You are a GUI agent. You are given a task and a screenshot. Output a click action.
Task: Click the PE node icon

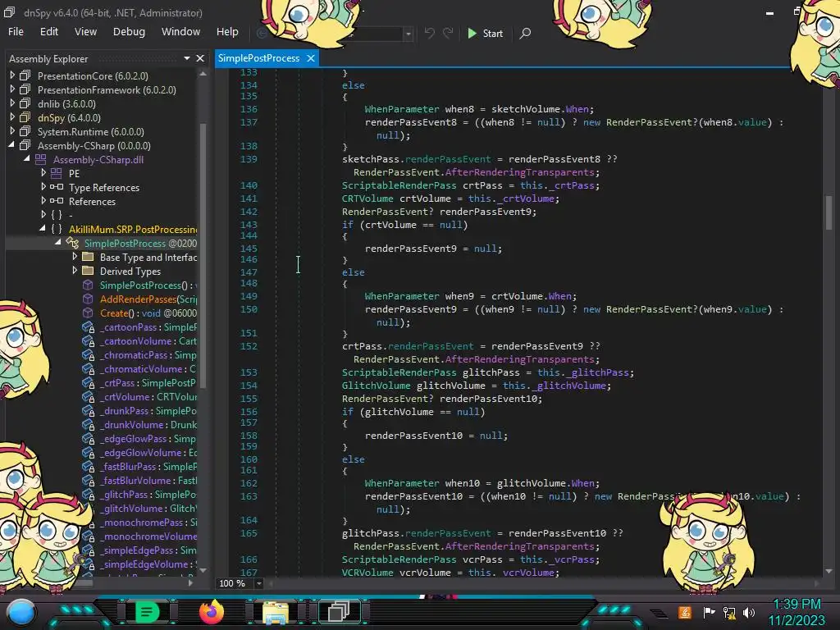point(57,173)
